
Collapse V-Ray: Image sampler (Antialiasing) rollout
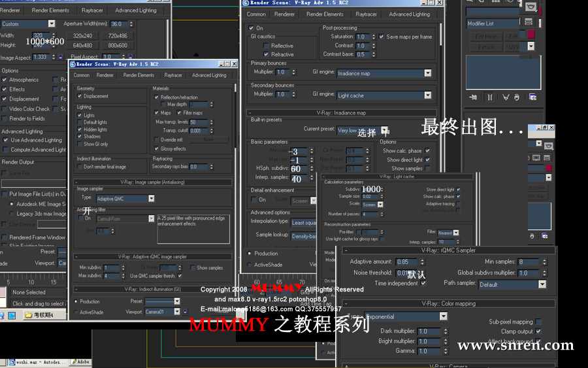coord(152,182)
